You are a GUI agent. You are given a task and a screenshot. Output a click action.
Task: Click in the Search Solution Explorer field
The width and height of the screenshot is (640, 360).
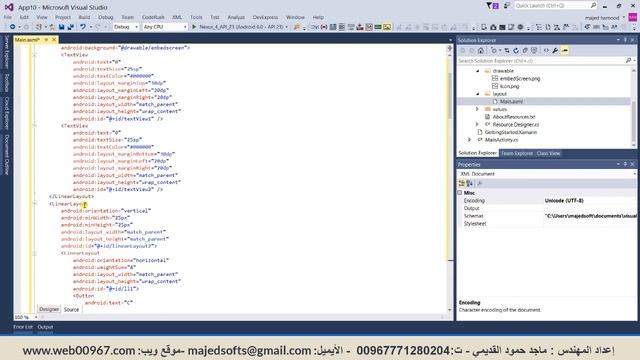coord(541,60)
